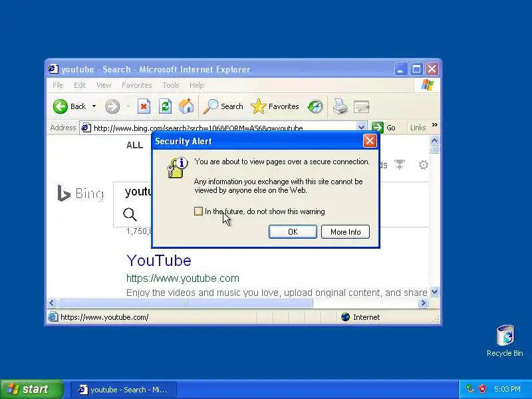Open the YouTube search result link
532x399 pixels.
[159, 260]
